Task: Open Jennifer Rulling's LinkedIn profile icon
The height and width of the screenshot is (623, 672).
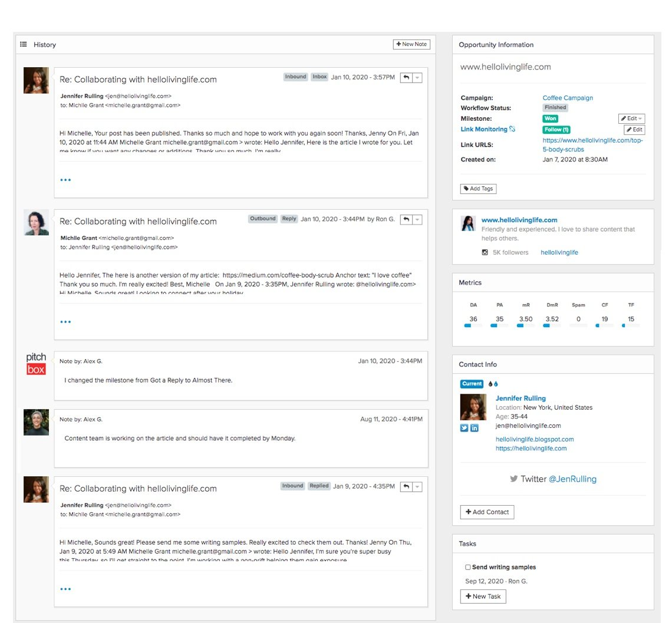Action: pos(475,428)
